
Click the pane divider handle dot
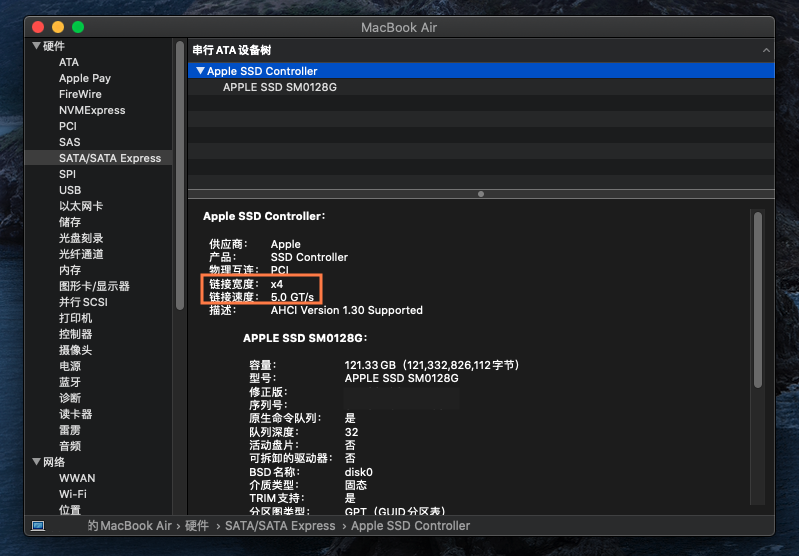481,194
